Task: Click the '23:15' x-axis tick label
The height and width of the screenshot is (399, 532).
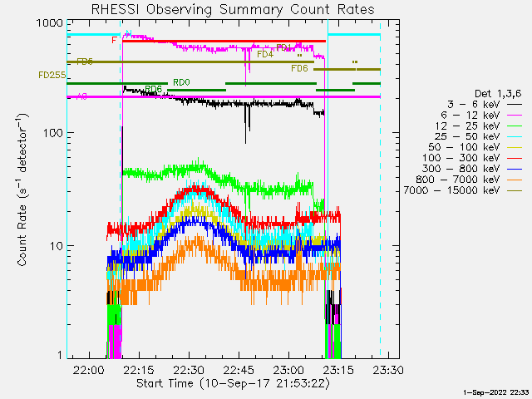Action: click(x=338, y=370)
